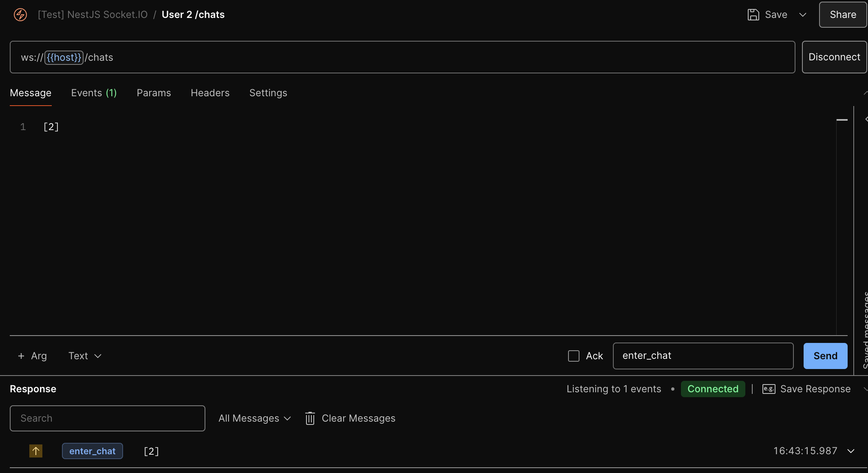Click the response Search input field
868x473 pixels.
coord(108,418)
